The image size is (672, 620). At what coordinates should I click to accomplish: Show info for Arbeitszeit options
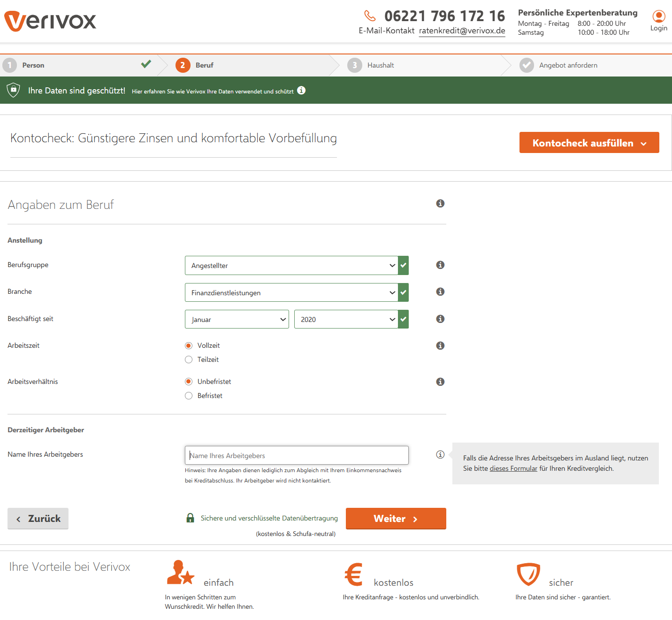(x=440, y=345)
